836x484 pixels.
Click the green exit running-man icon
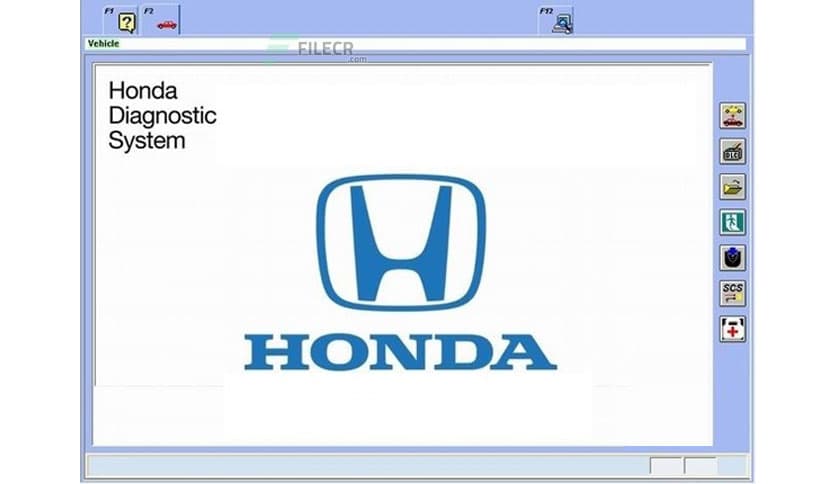pos(733,222)
